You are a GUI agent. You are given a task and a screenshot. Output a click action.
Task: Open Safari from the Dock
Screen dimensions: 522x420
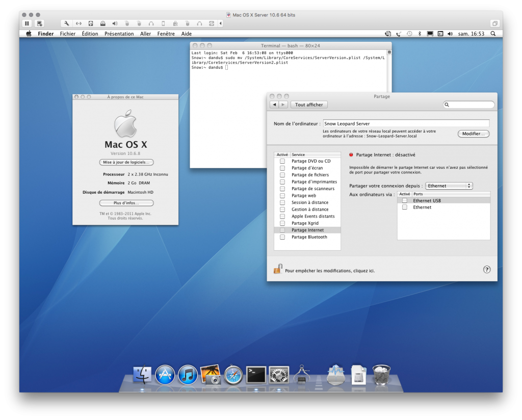click(233, 374)
